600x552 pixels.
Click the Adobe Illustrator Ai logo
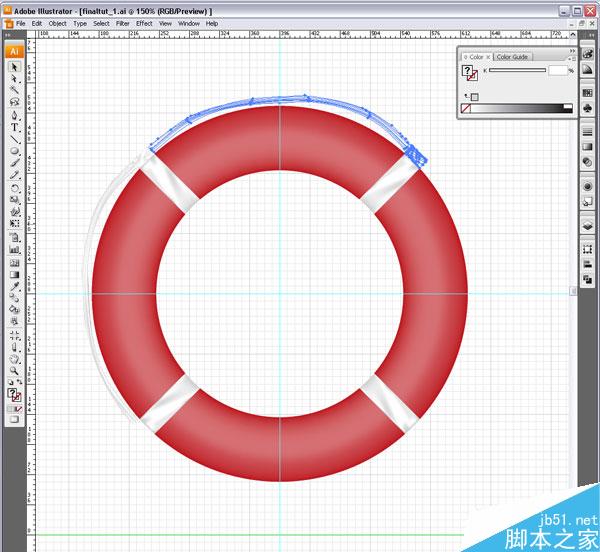pos(14,51)
